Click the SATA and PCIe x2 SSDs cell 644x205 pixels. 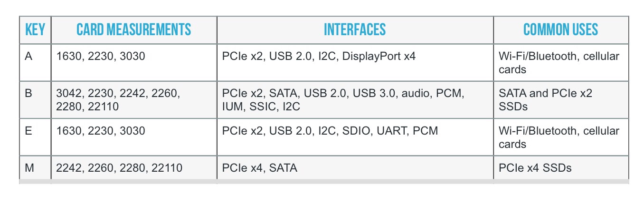coord(561,99)
